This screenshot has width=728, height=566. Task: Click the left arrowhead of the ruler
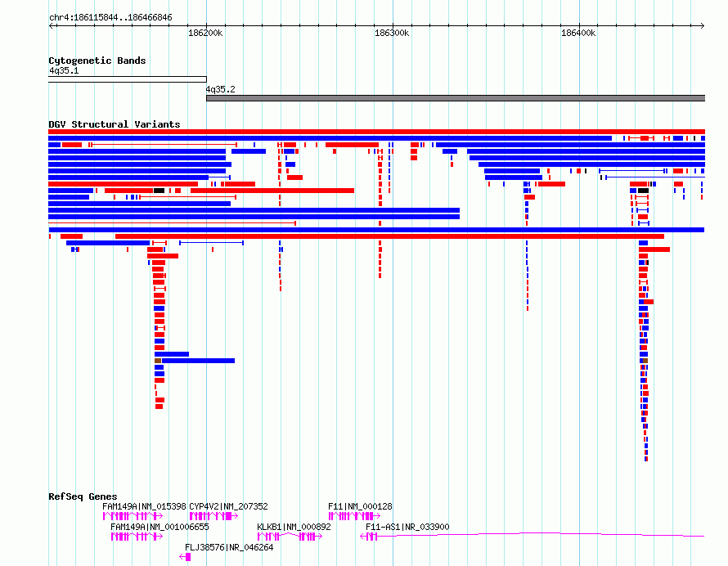coord(51,25)
